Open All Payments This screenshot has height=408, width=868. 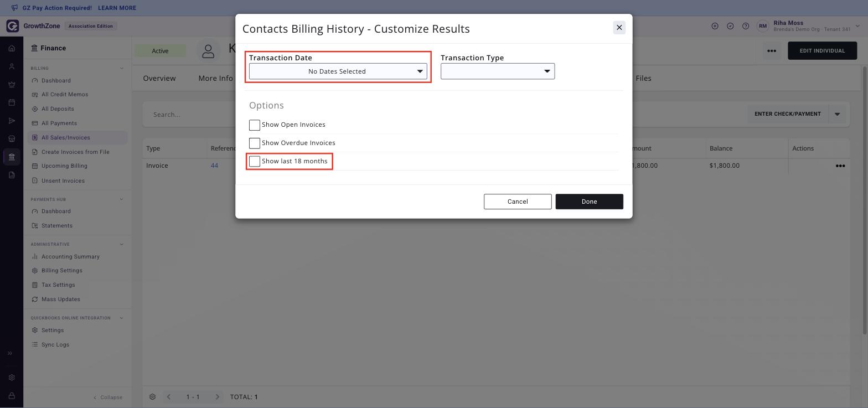pyautogui.click(x=59, y=123)
